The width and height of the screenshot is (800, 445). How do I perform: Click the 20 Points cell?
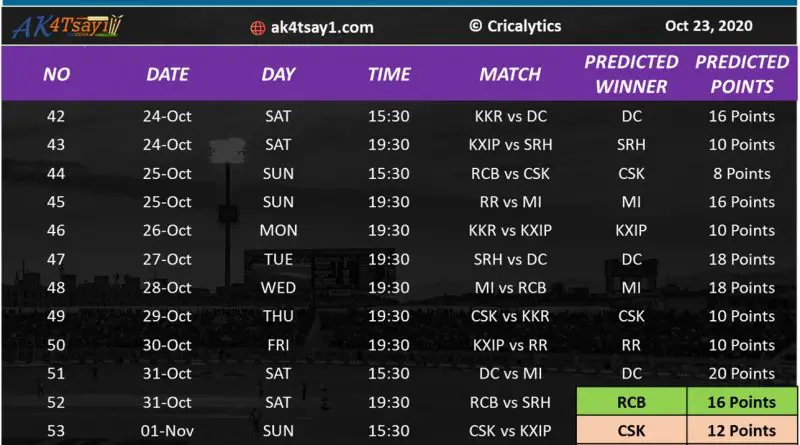pos(742,374)
